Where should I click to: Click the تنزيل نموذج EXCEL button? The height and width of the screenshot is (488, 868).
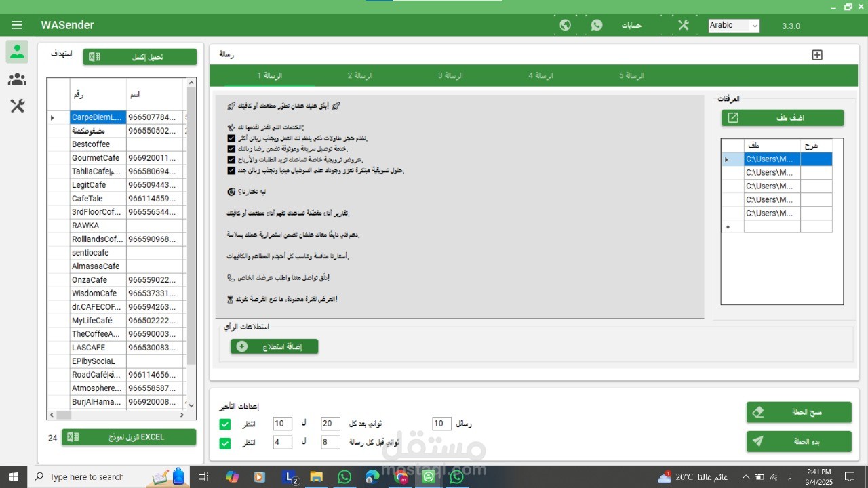(129, 437)
